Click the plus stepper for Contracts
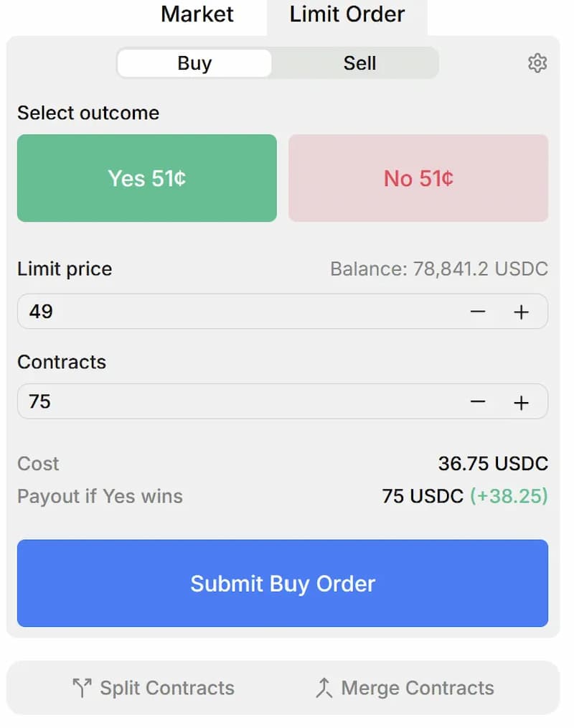 click(x=522, y=401)
